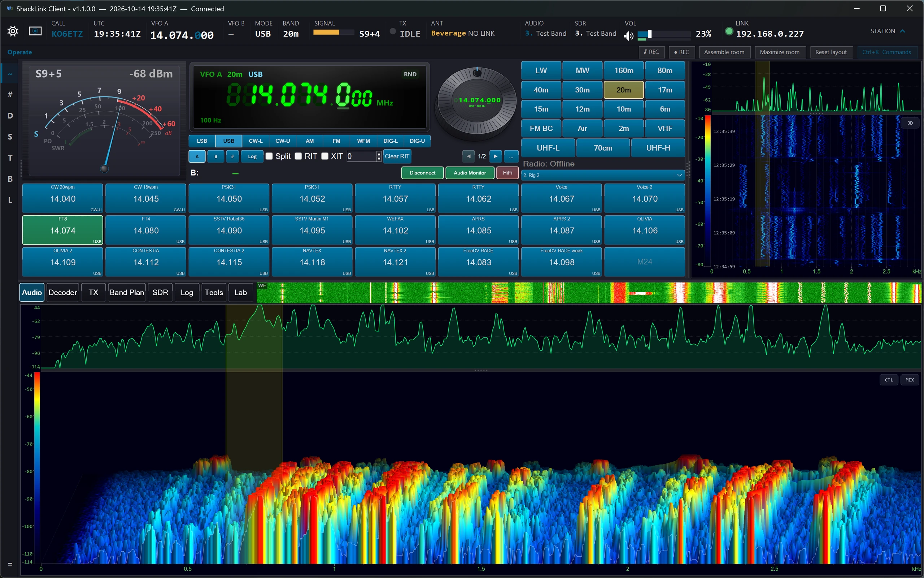Image resolution: width=924 pixels, height=578 pixels.
Task: Collapse the STATION panel chevron
Action: point(903,31)
